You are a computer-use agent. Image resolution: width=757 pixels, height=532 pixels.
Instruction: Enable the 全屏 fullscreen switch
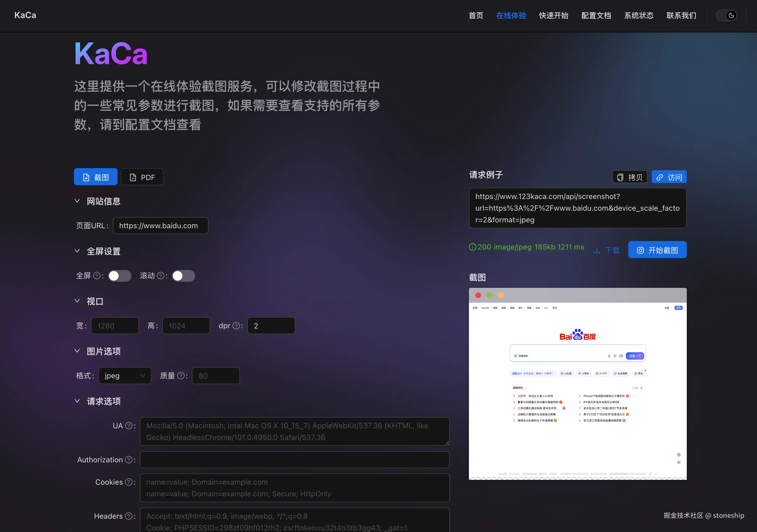(120, 276)
